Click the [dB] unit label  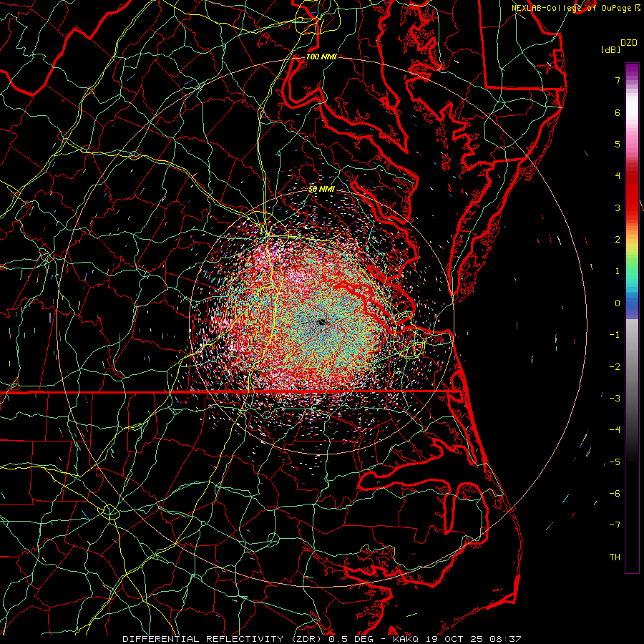(610, 49)
